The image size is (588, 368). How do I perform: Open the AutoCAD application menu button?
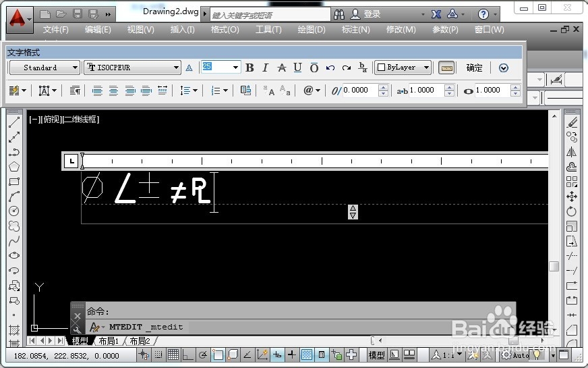pyautogui.click(x=19, y=20)
